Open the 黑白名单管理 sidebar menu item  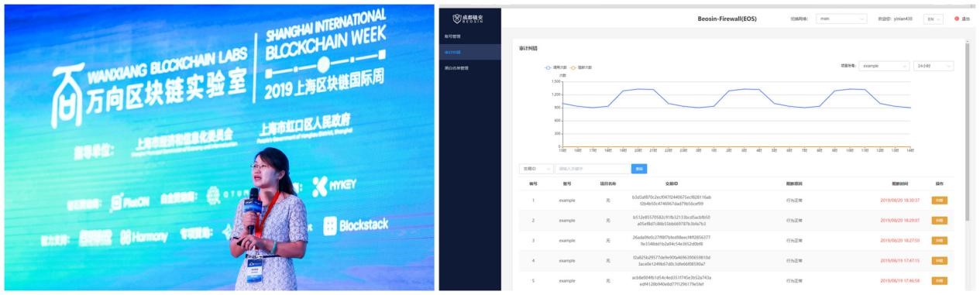point(456,67)
